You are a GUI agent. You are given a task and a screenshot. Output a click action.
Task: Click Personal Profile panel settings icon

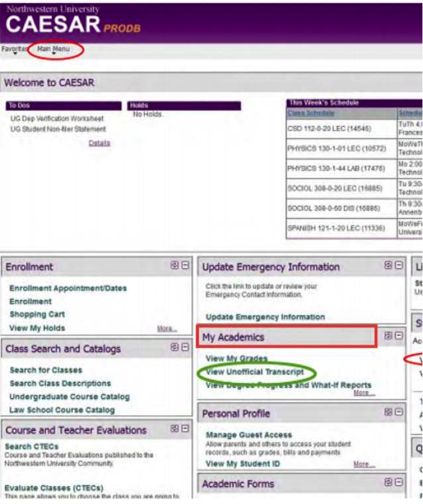(388, 412)
